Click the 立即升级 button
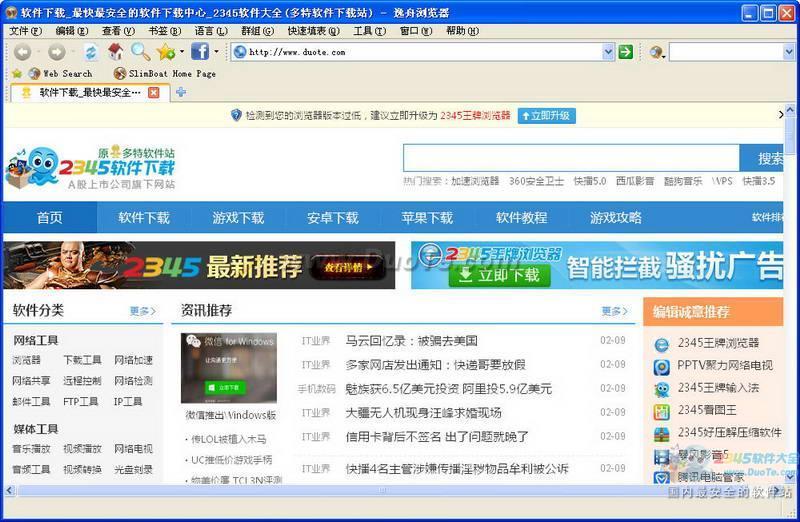The height and width of the screenshot is (522, 800). click(546, 116)
